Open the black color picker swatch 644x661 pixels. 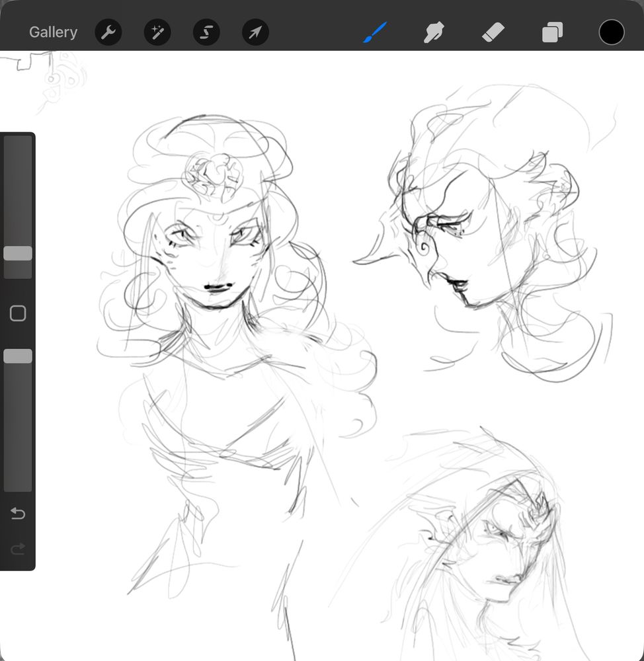point(612,32)
